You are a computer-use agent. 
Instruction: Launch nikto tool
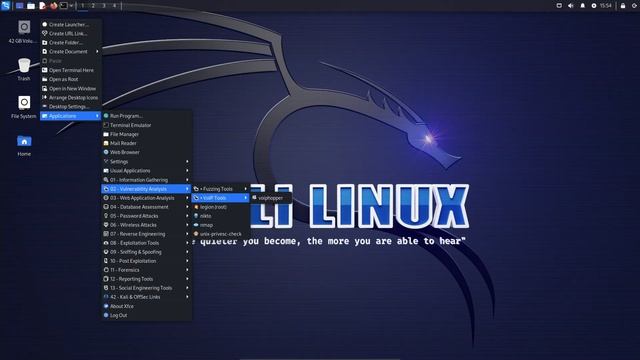pyautogui.click(x=221, y=216)
